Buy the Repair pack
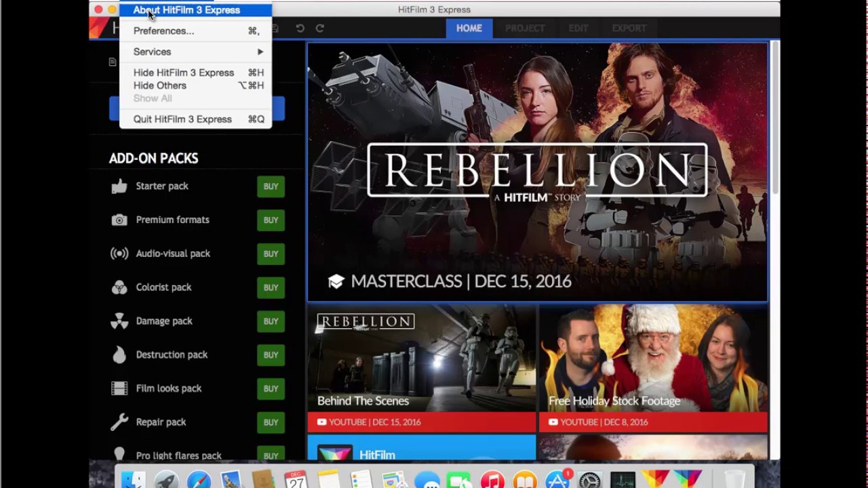The image size is (868, 488). pos(271,422)
